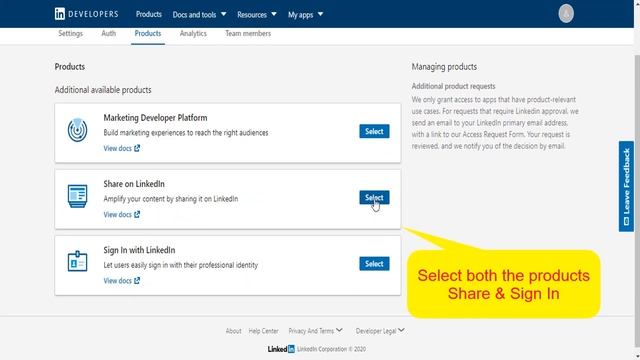Open View docs for Share on LinkedIn
The image size is (640, 360).
[122, 214]
